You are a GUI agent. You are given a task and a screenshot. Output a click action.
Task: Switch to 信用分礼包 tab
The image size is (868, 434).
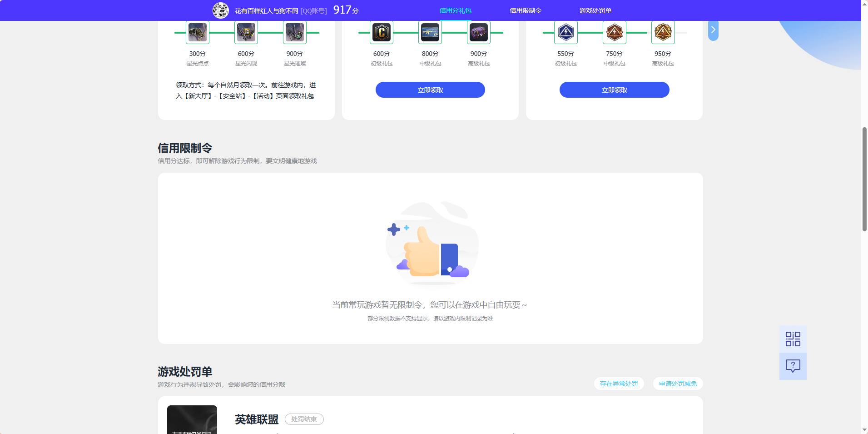(455, 10)
